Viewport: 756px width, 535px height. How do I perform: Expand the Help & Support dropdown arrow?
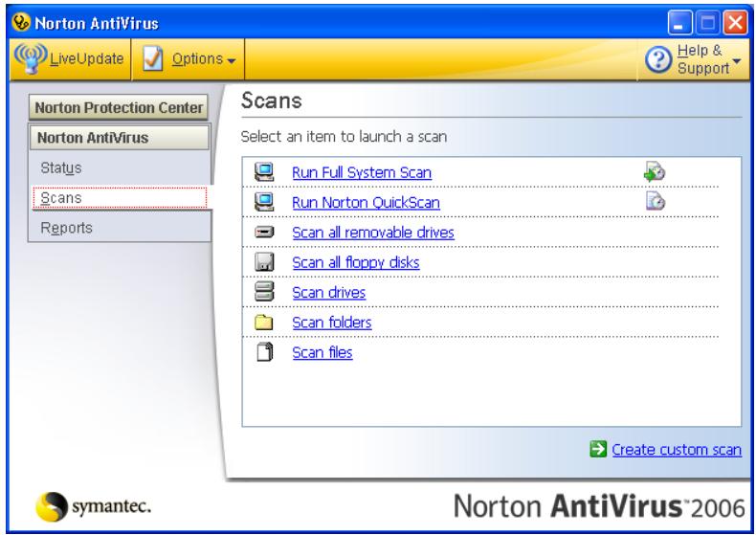pyautogui.click(x=736, y=60)
